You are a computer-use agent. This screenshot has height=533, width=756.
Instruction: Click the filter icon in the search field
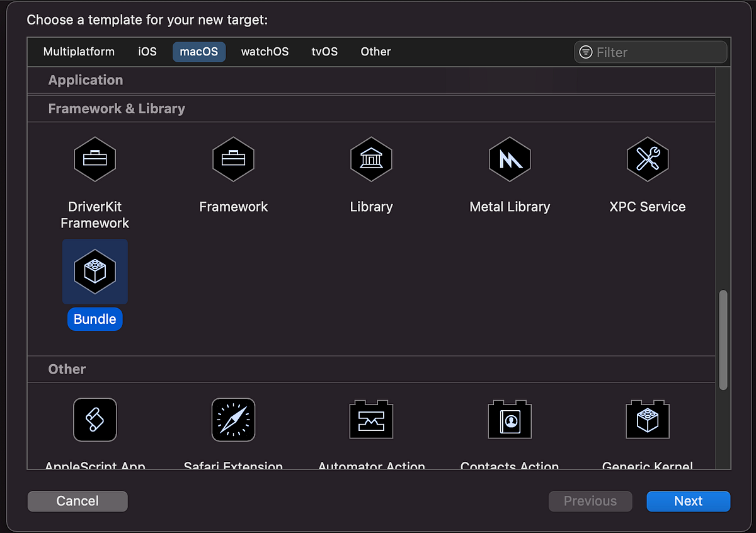click(587, 52)
